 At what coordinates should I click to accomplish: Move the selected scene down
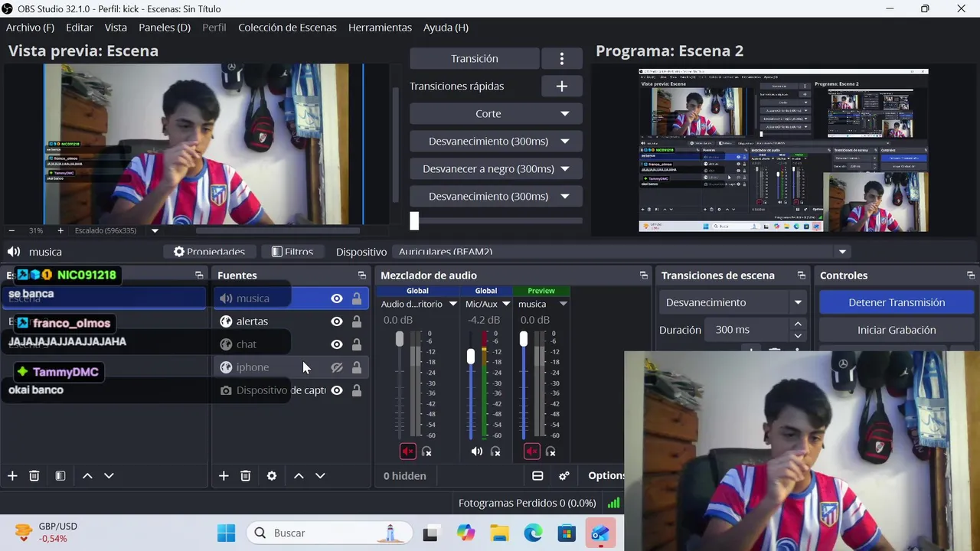pos(109,476)
